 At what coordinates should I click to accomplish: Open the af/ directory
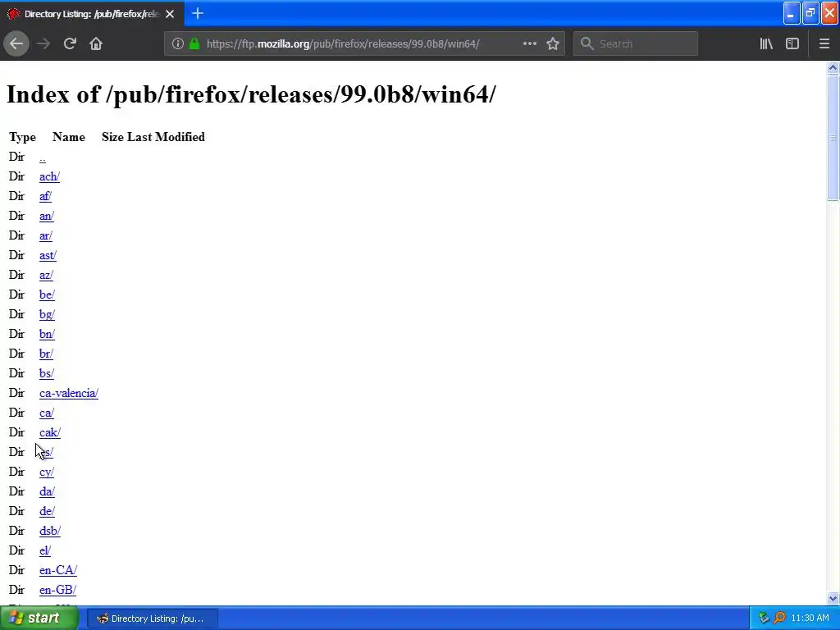45,197
